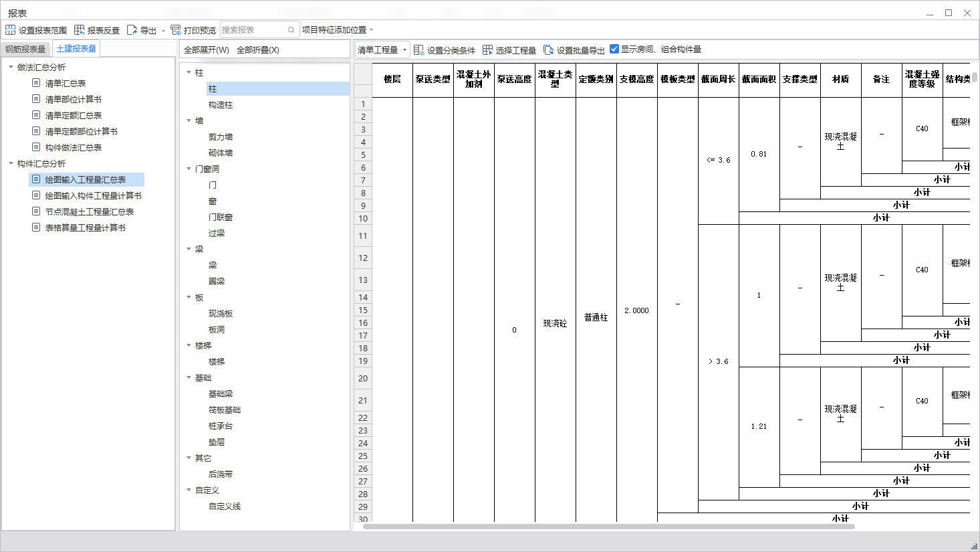Click the vertical scrollbar of the table

975,77
